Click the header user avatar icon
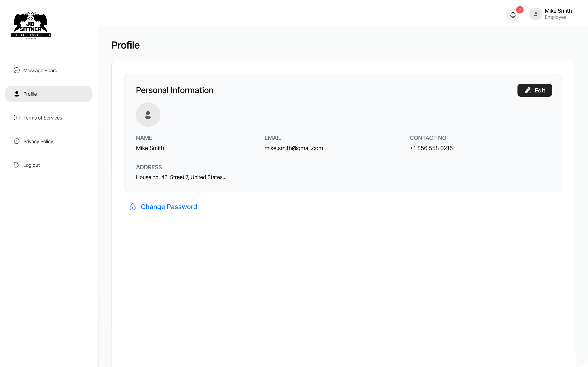The height and width of the screenshot is (367, 588). [x=535, y=14]
